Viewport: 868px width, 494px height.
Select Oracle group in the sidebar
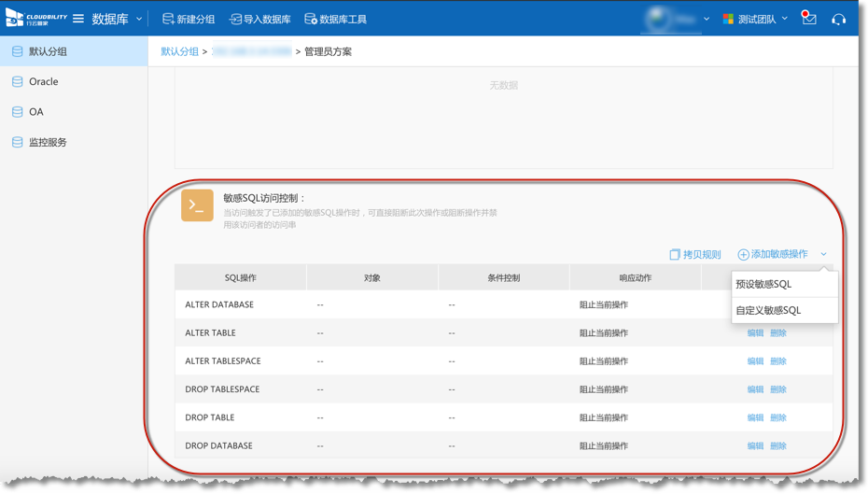coord(43,82)
